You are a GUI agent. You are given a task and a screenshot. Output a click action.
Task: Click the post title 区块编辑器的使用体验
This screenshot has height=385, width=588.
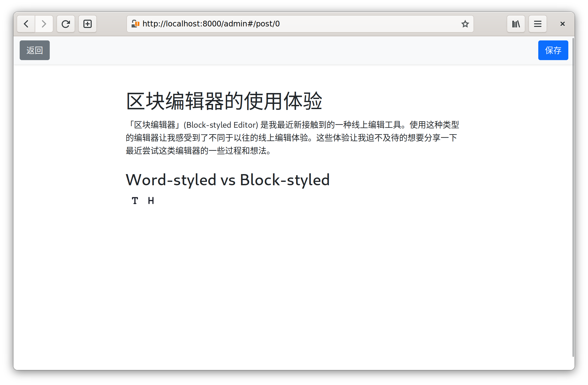tap(224, 101)
